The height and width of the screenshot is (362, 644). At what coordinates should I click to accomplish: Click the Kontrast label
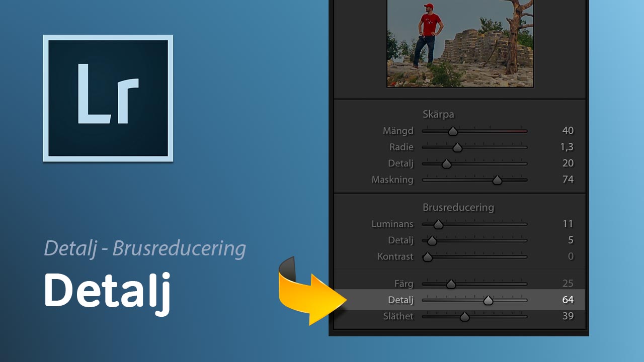[x=395, y=256]
